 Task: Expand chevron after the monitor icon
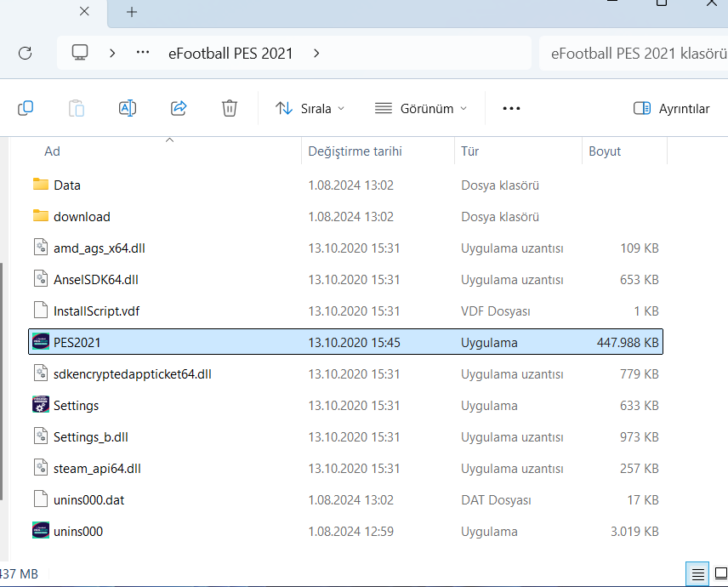point(112,53)
